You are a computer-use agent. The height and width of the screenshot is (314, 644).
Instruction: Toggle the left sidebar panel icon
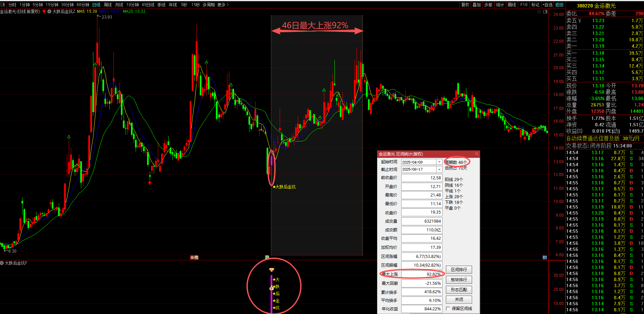coord(3,5)
